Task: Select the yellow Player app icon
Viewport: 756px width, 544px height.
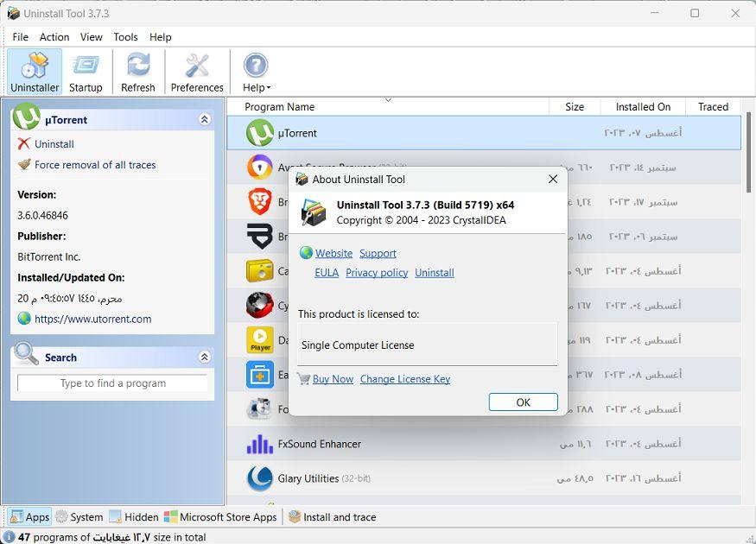Action: [x=260, y=339]
